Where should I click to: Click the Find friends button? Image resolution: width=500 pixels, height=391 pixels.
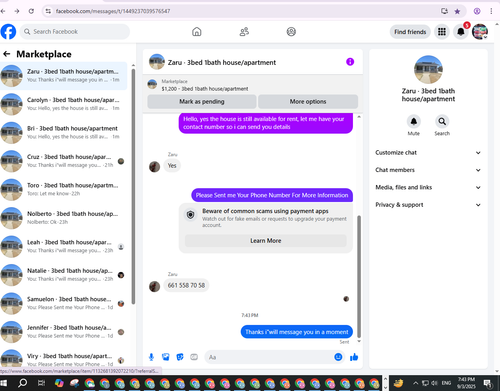(x=410, y=32)
